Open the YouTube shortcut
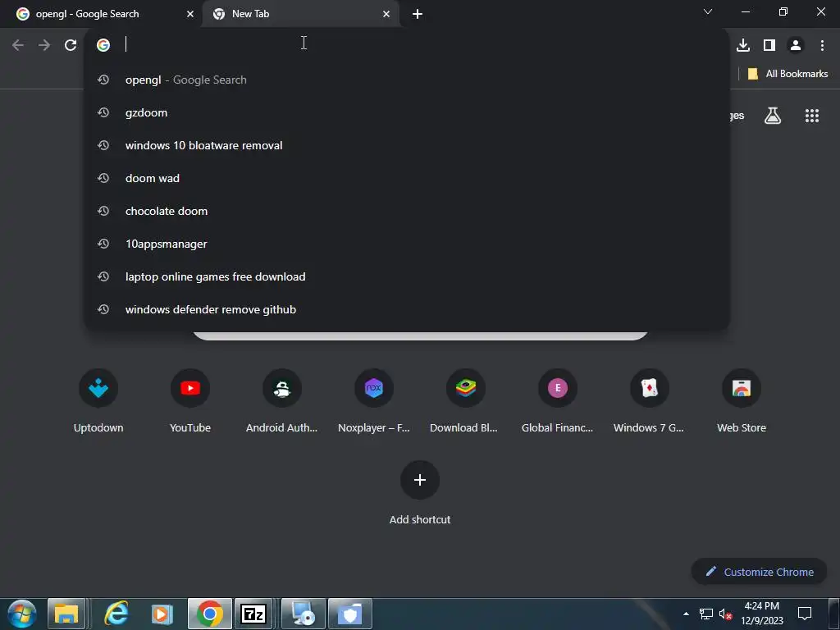840x630 pixels. 190,400
